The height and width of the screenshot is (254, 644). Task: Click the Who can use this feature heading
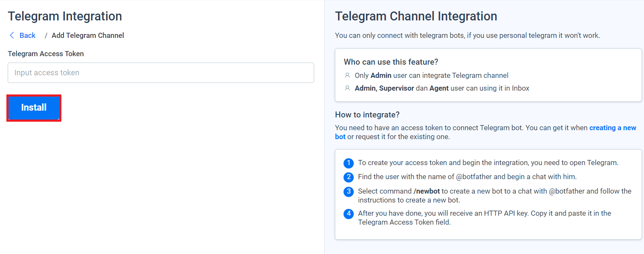pyautogui.click(x=391, y=62)
